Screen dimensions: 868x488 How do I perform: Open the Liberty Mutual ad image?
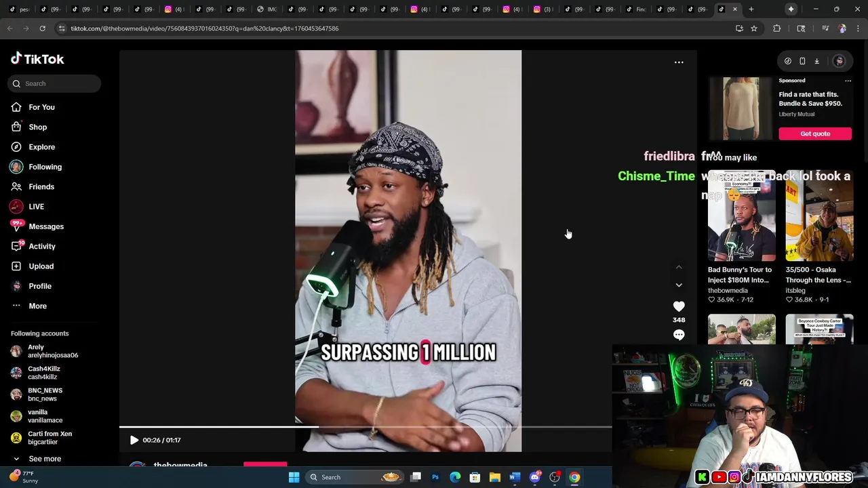click(x=741, y=108)
